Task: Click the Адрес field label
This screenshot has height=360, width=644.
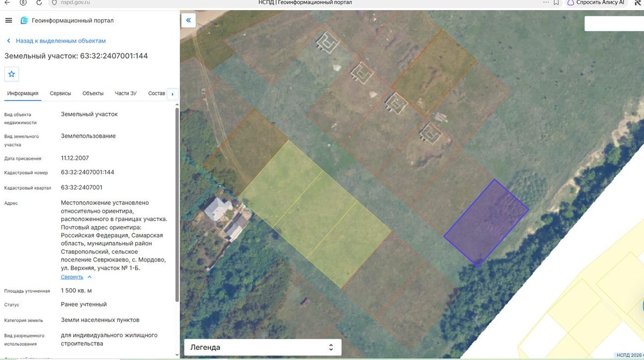Action: (x=11, y=203)
